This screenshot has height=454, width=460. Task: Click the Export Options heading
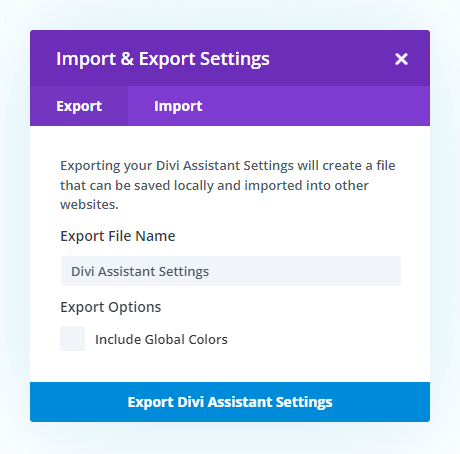[111, 307]
